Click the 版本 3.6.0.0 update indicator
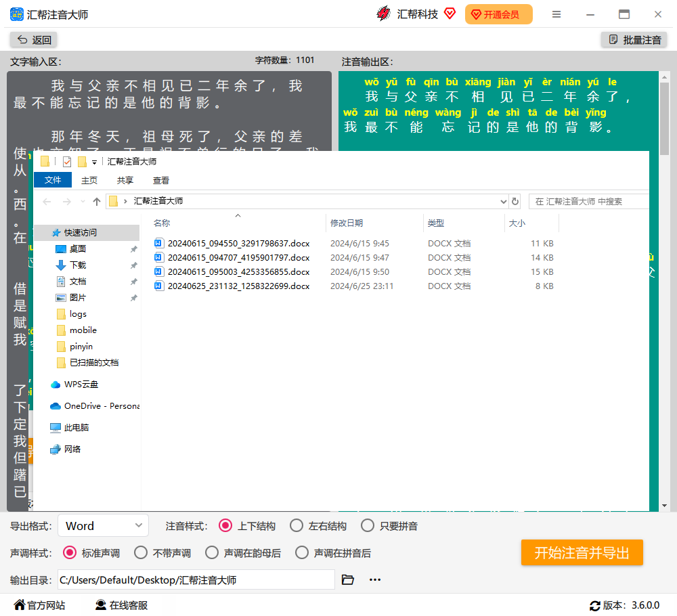This screenshot has height=616, width=677. [624, 605]
